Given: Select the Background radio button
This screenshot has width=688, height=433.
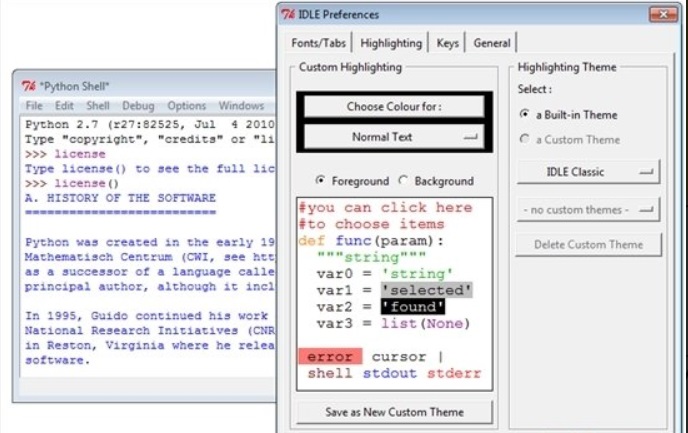Looking at the screenshot, I should coord(403,181).
